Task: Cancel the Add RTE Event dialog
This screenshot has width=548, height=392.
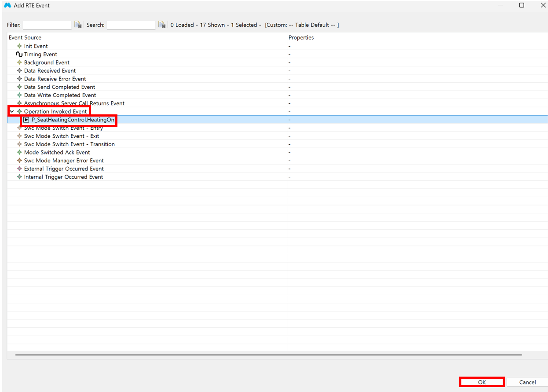Action: (527, 382)
